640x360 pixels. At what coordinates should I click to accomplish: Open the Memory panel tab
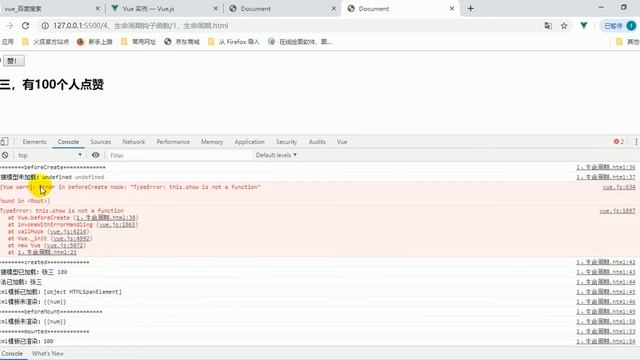[x=212, y=142]
